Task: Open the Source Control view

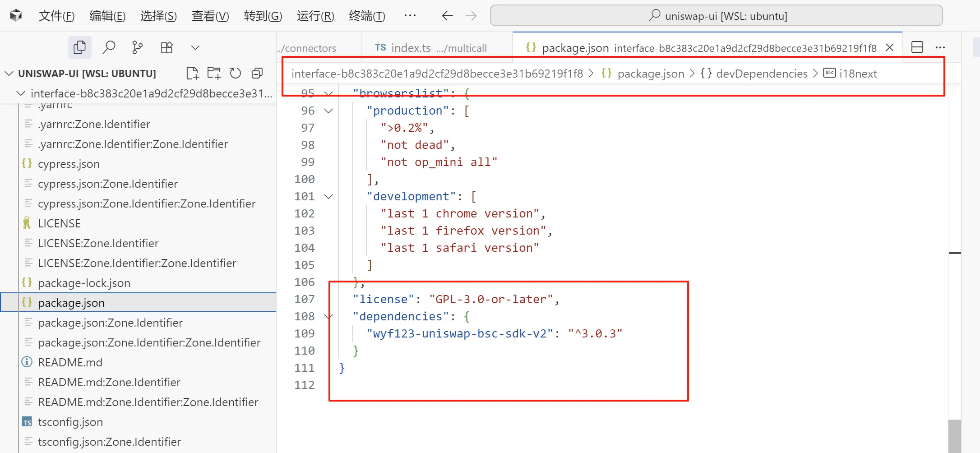Action: [137, 47]
